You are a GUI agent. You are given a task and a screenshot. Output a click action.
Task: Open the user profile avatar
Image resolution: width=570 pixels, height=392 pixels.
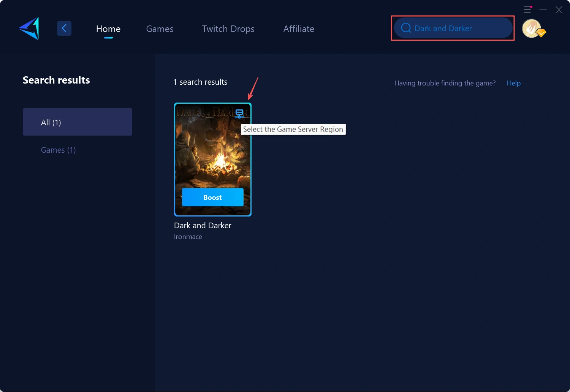tap(531, 28)
